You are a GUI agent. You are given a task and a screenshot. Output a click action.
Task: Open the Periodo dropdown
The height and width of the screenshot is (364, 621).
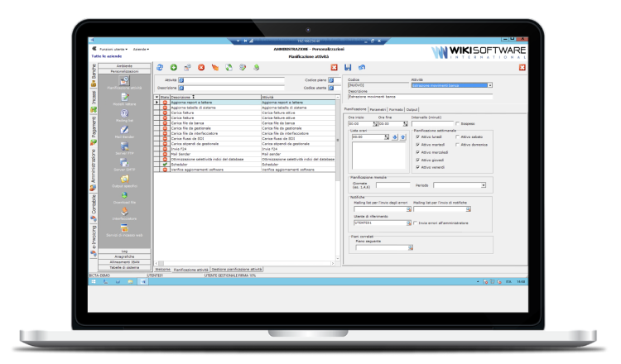[x=483, y=185]
